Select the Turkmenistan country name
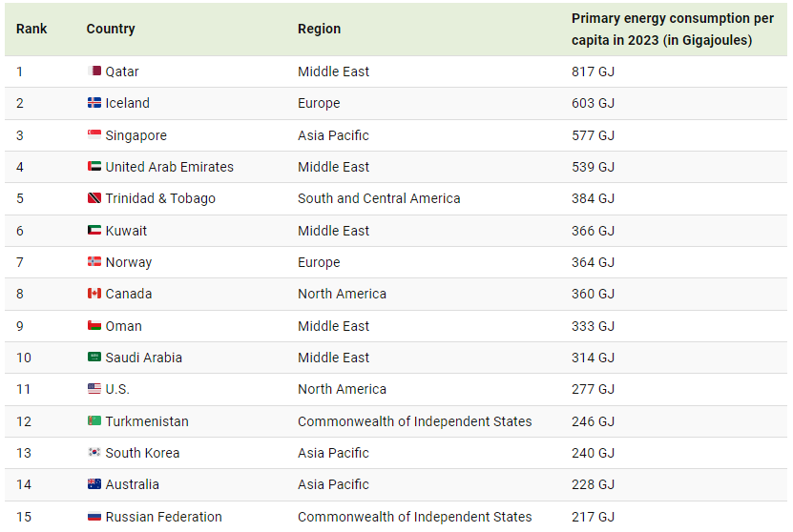The height and width of the screenshot is (532, 793). click(147, 421)
